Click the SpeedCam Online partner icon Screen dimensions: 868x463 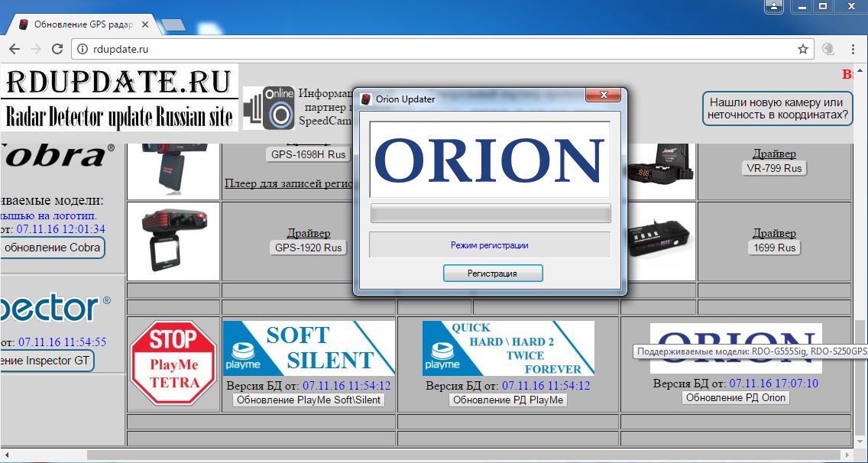270,108
